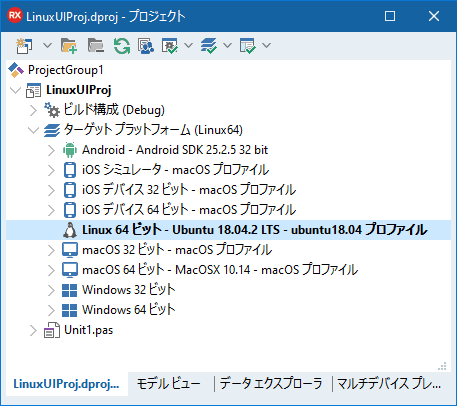Close the project window
The height and width of the screenshot is (406, 457).
point(434,16)
